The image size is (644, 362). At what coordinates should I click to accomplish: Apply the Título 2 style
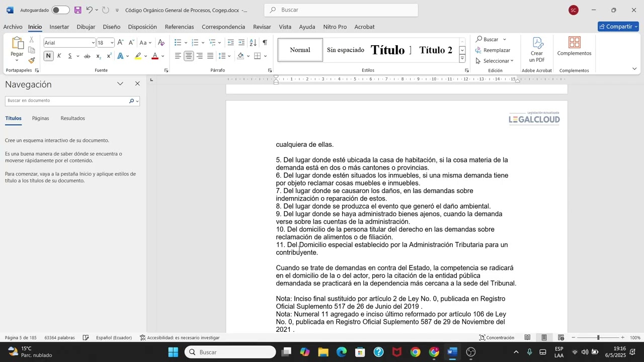tap(436, 50)
